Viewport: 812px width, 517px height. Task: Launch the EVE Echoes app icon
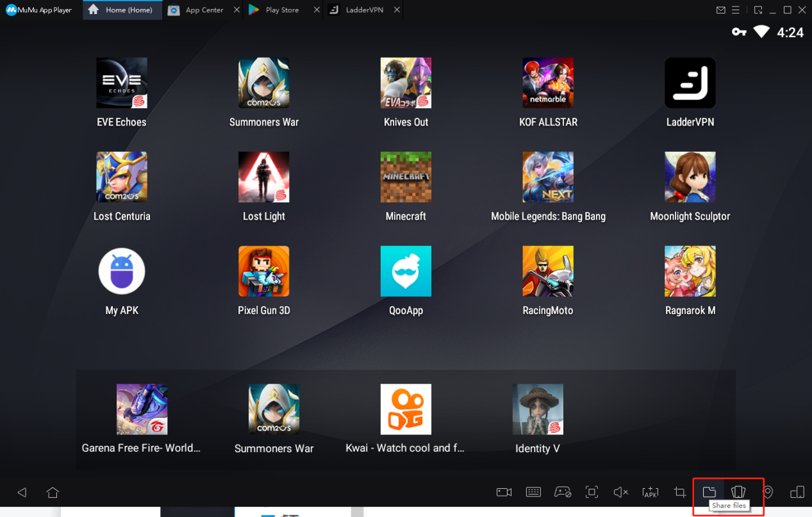pyautogui.click(x=122, y=83)
